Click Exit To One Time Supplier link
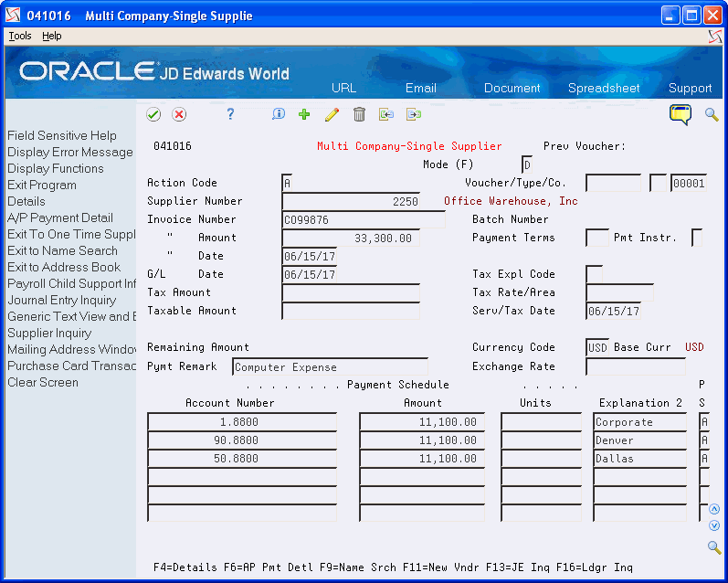The height and width of the screenshot is (583, 728). [71, 234]
